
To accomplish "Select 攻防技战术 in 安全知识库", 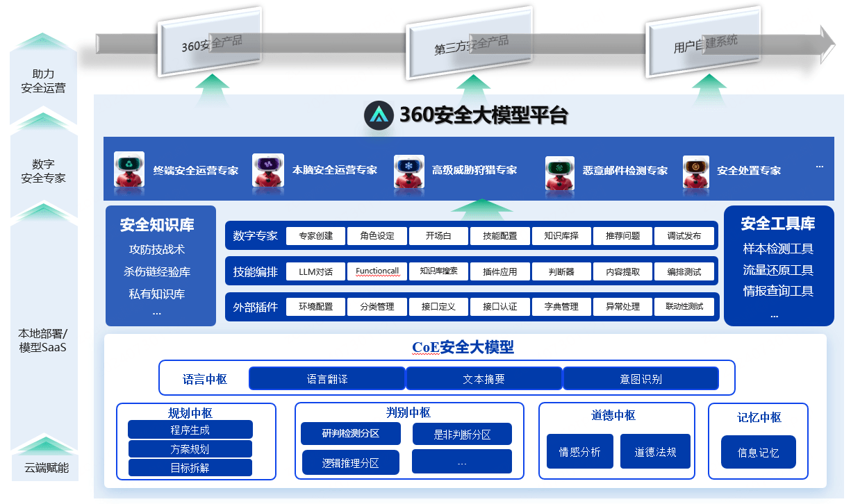I will click(x=157, y=249).
